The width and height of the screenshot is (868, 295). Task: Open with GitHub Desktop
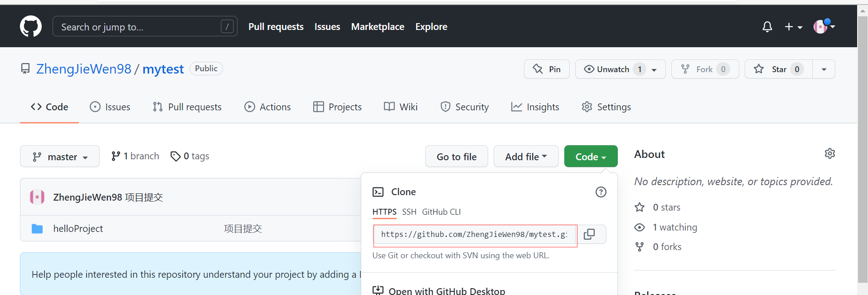click(439, 290)
